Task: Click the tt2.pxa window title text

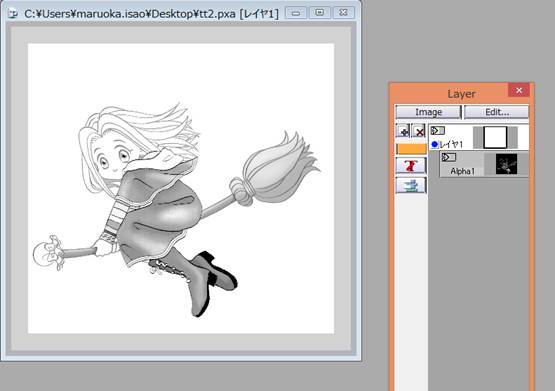Action: click(x=151, y=14)
